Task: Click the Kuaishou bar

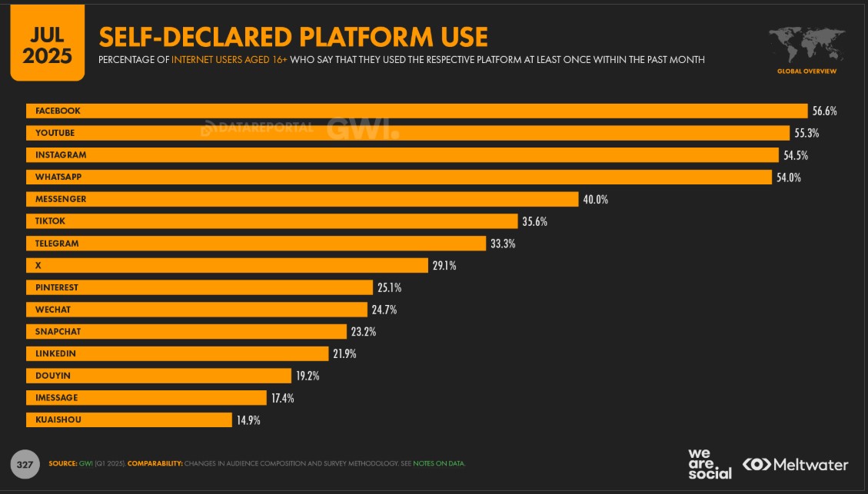Action: pos(128,420)
